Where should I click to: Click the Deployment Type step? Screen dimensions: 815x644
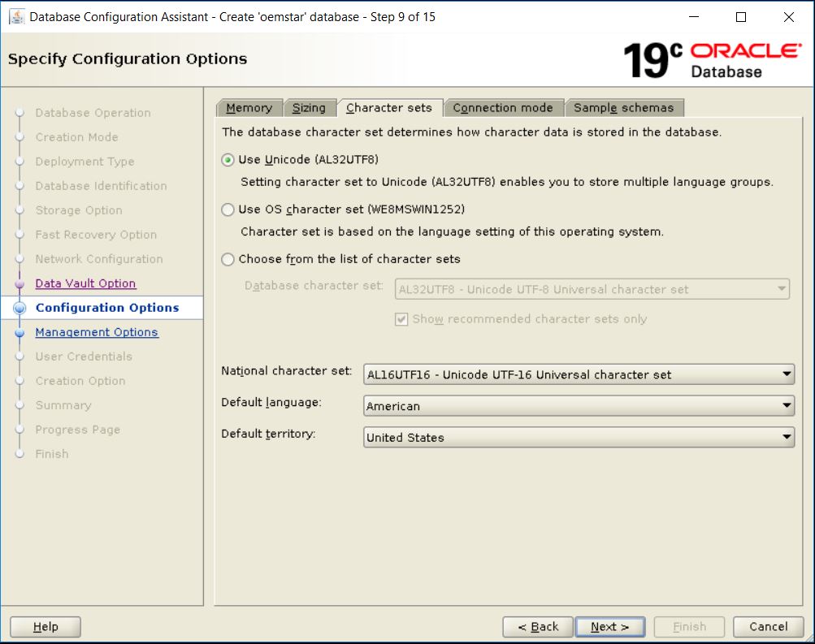(x=85, y=162)
